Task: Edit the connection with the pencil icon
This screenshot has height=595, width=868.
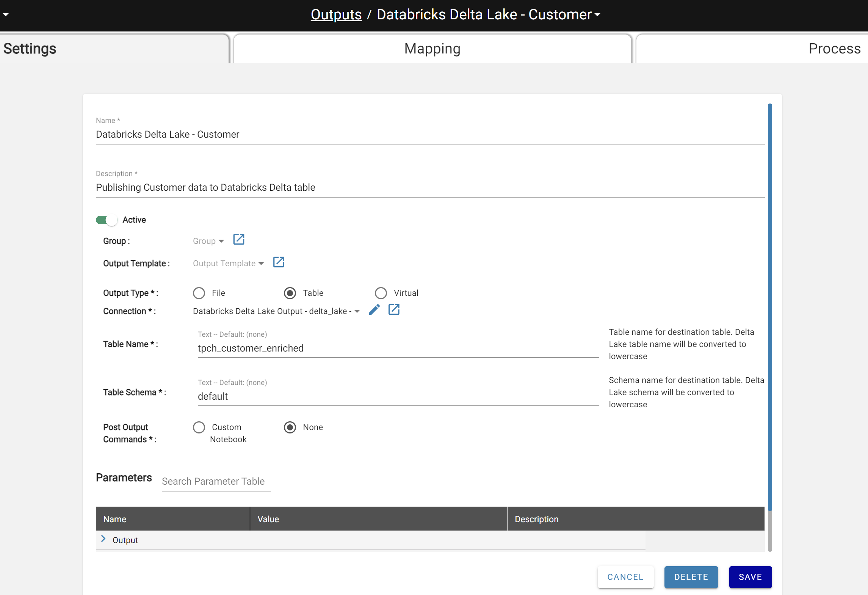Action: 374,310
